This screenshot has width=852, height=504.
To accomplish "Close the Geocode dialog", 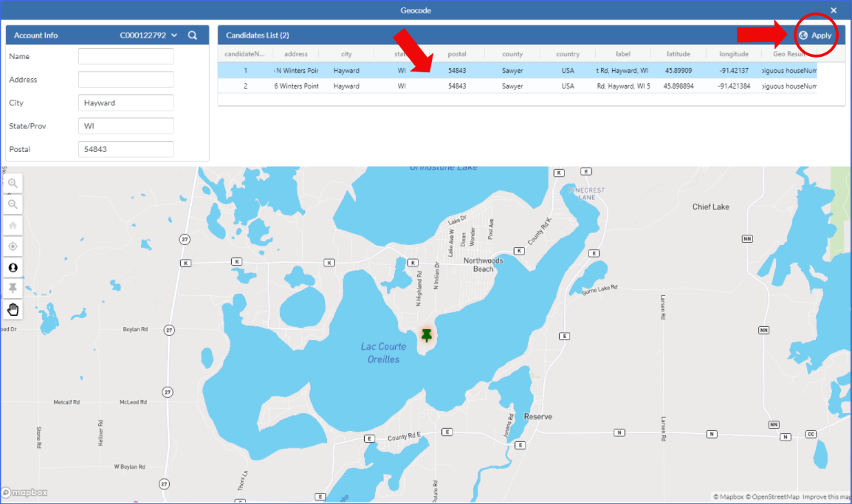I will [834, 10].
